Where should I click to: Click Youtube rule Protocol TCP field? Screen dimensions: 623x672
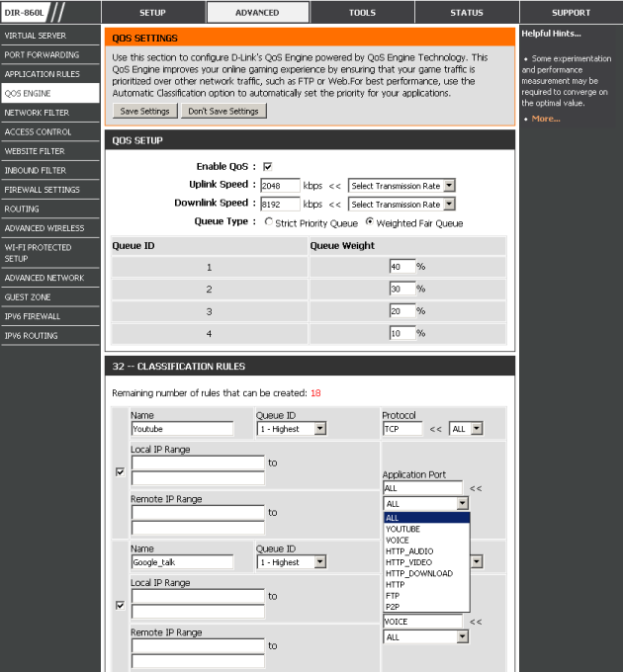pos(402,429)
